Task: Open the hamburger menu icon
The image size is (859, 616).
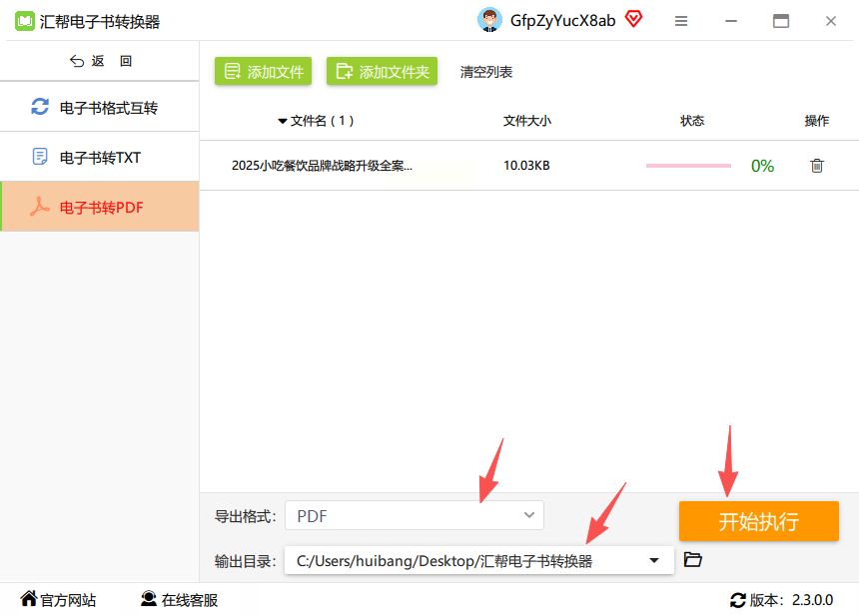Action: pyautogui.click(x=681, y=21)
